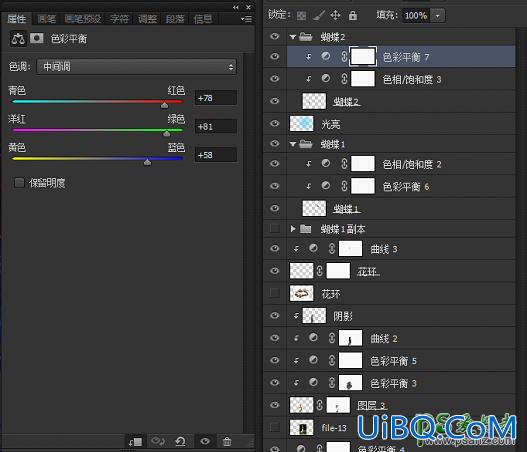The image size is (527, 452).
Task: Lock transparent pixels icon
Action: click(301, 15)
